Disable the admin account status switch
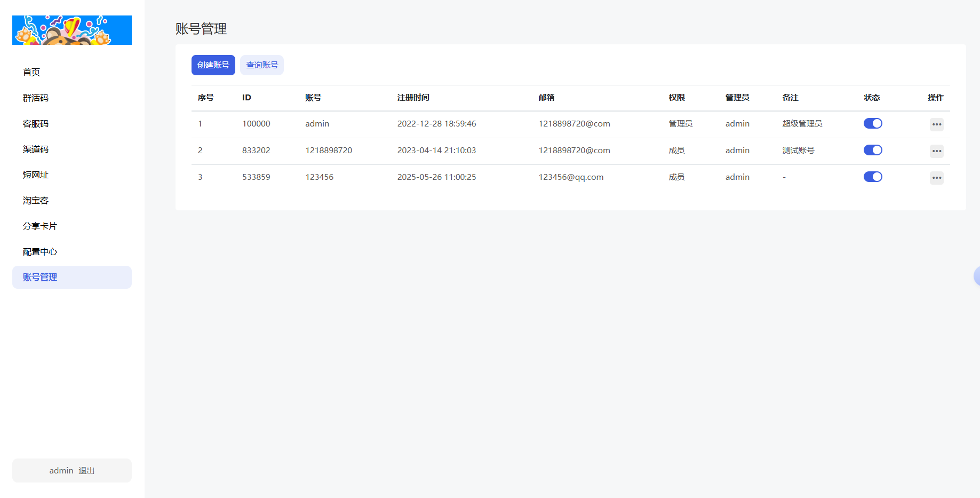Viewport: 980px width, 498px height. pyautogui.click(x=873, y=123)
